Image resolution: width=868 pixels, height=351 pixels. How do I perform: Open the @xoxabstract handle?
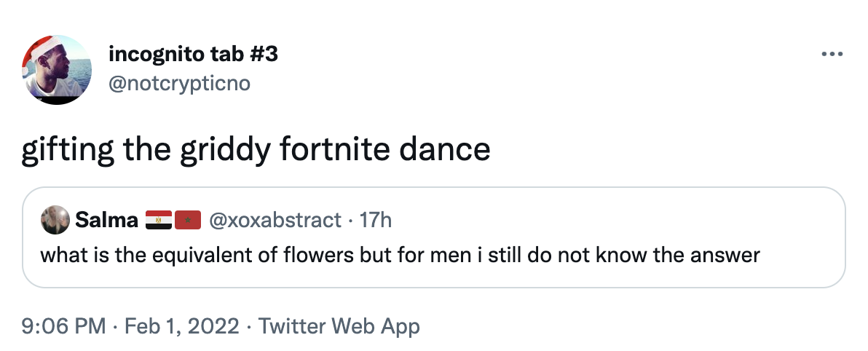[x=275, y=220]
